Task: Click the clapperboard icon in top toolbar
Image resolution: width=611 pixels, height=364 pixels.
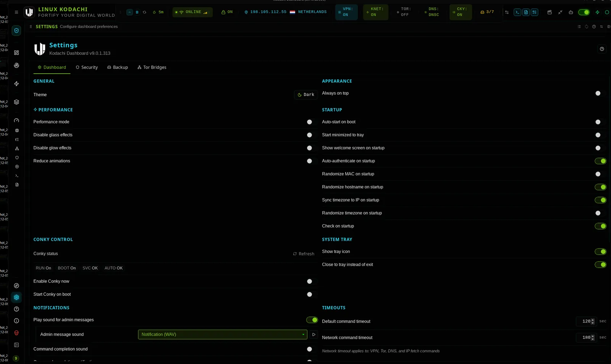Action: click(550, 12)
